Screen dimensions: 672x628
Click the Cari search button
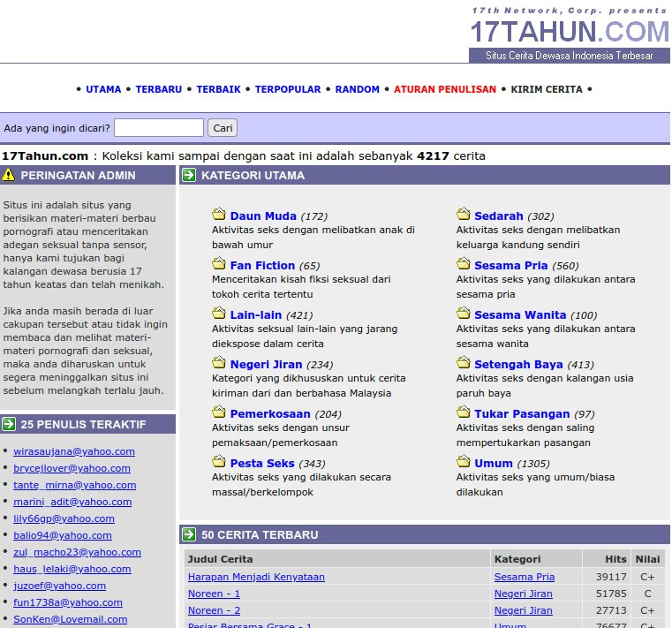(223, 128)
